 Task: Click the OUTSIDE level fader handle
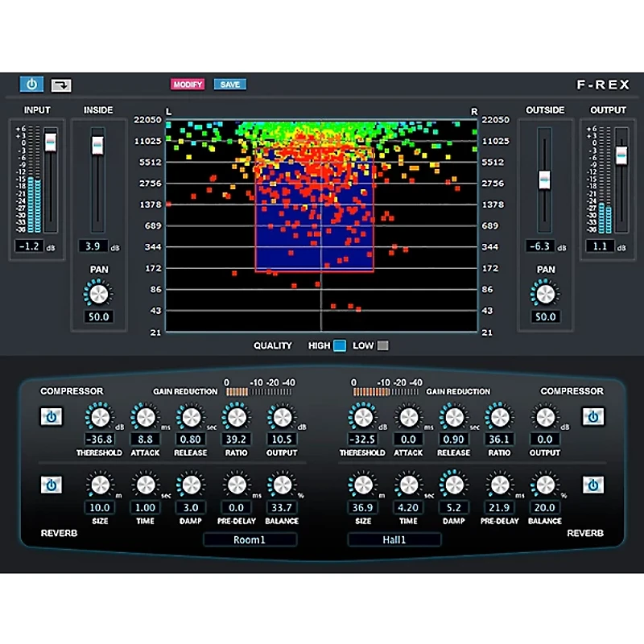pyautogui.click(x=545, y=179)
